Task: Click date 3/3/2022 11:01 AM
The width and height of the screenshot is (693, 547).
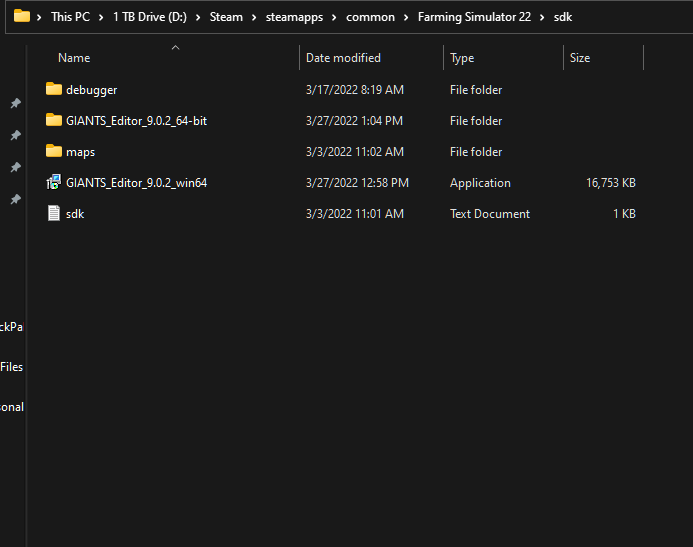Action: pos(354,213)
